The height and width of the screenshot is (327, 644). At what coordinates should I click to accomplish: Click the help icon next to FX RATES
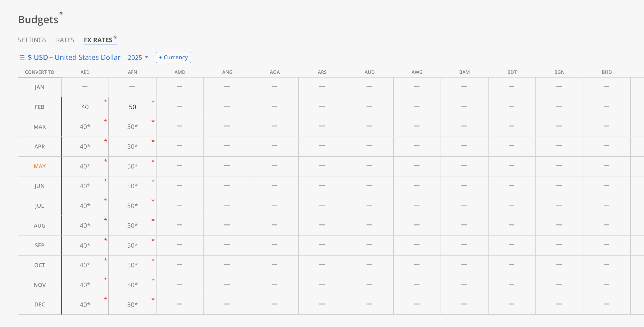coord(115,37)
